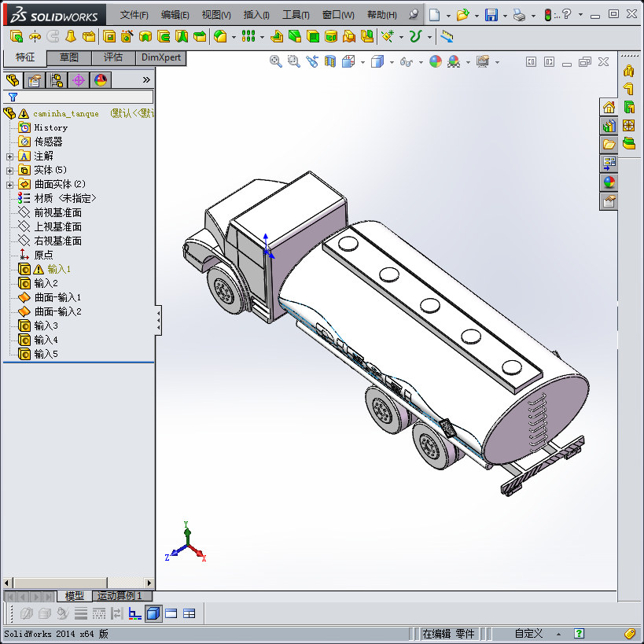The image size is (644, 644).
Task: Click the Rebuild traffic light icon
Action: click(547, 15)
